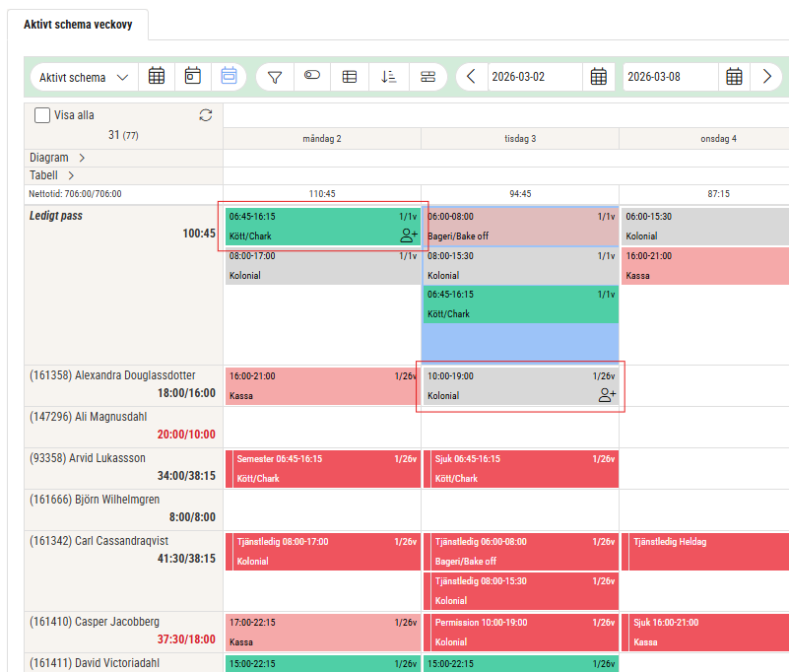Select the highlighted week view icon
The width and height of the screenshot is (789, 672).
pyautogui.click(x=229, y=77)
